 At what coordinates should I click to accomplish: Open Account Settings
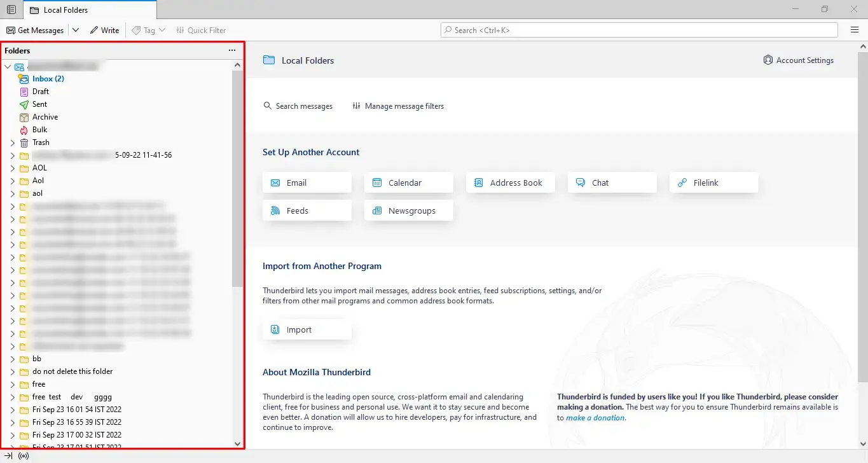click(799, 60)
